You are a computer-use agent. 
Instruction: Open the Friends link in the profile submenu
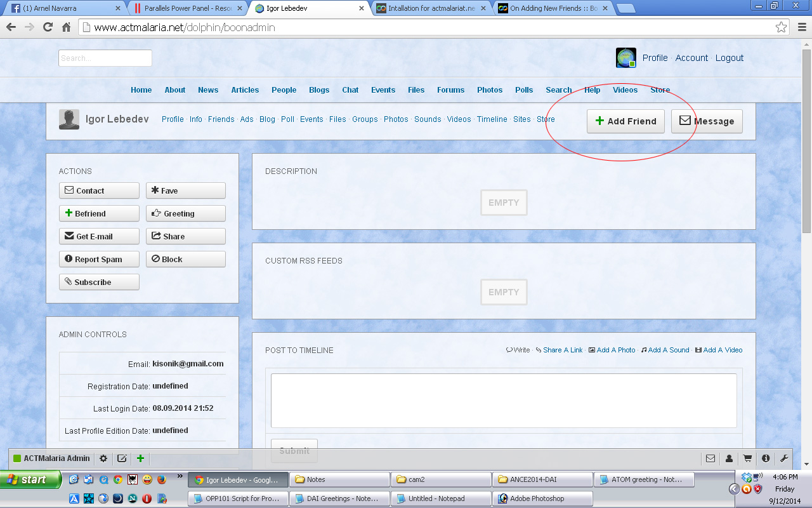[x=221, y=119]
